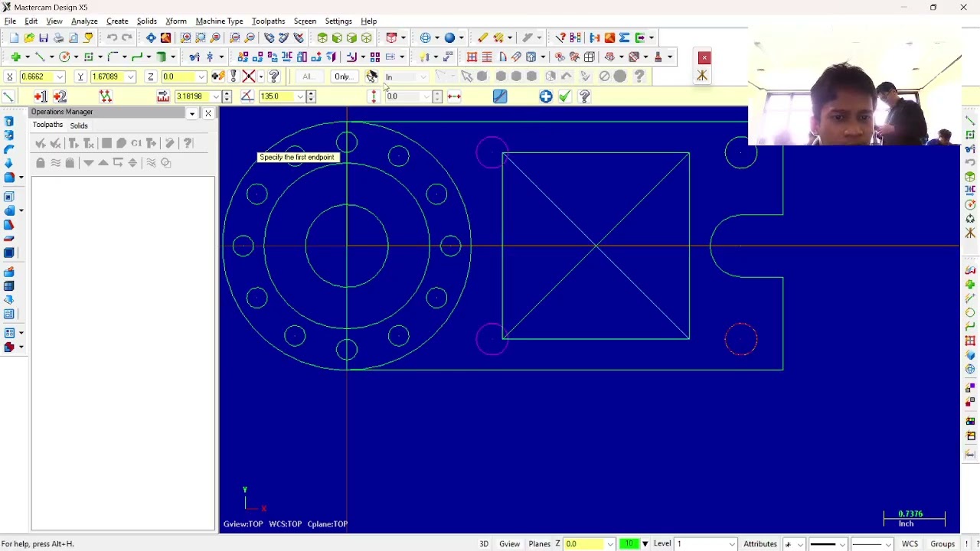980x551 pixels.
Task: Click the Sigma statistics icon
Action: pos(625,37)
